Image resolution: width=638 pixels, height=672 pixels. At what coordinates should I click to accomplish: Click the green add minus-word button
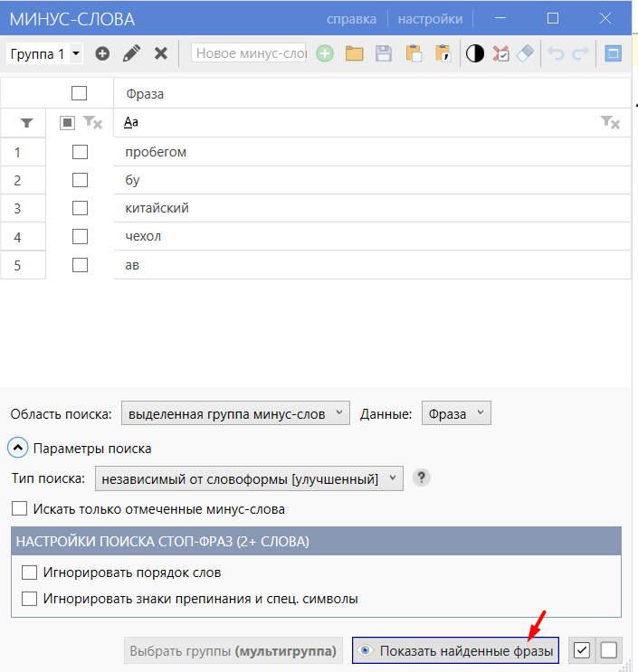[325, 53]
